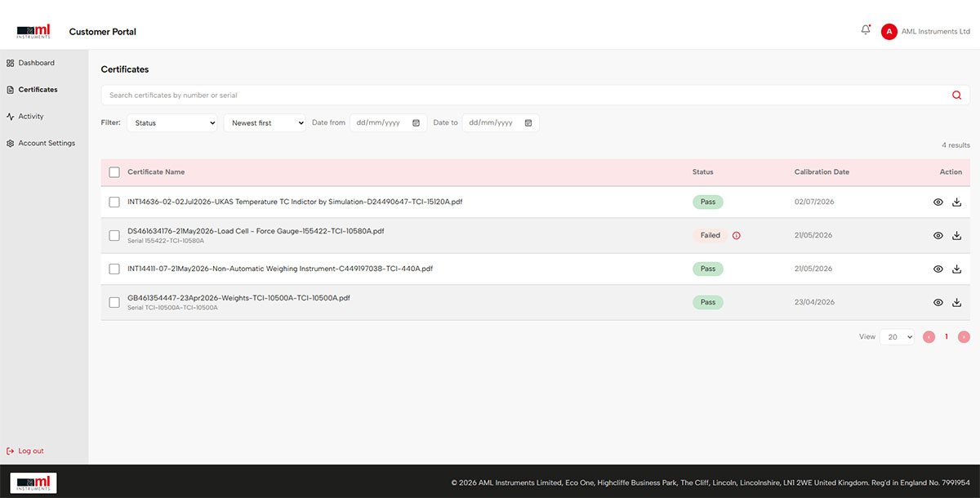980x498 pixels.
Task: Click the Date from input field
Action: click(388, 123)
